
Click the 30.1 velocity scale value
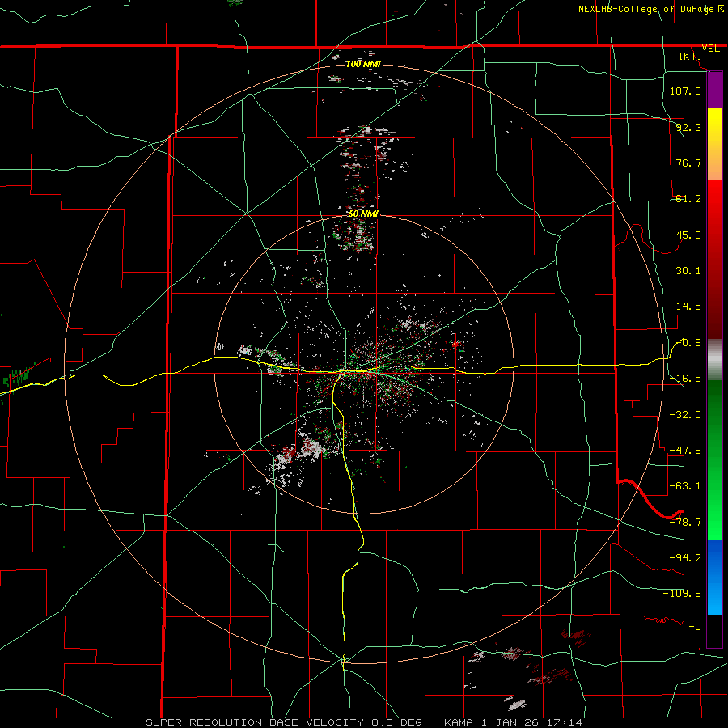(x=688, y=271)
